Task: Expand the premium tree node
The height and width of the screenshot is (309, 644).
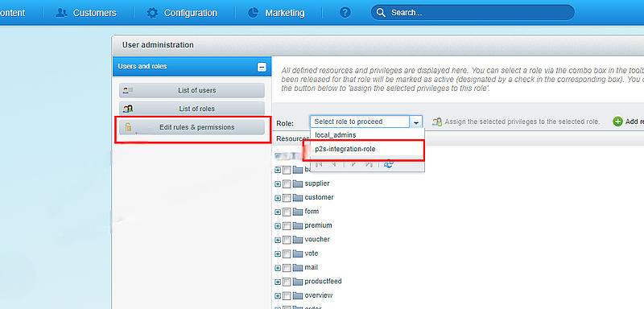Action: coord(278,225)
